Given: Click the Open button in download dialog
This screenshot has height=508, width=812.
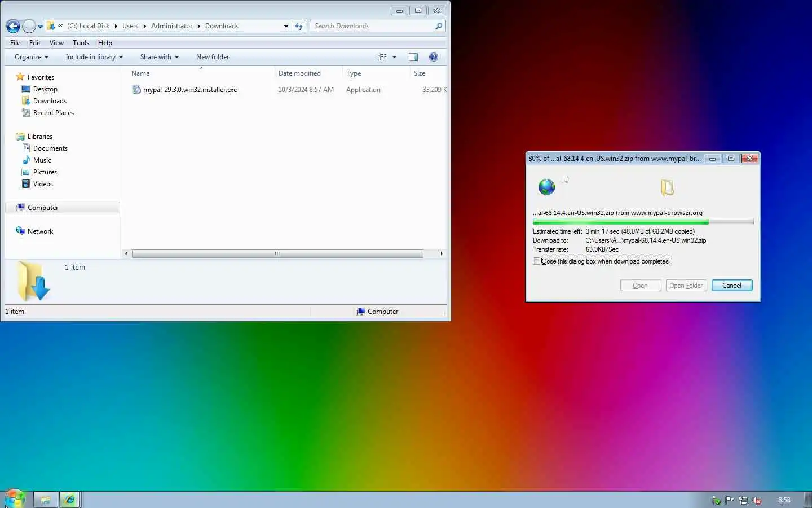Looking at the screenshot, I should click(641, 286).
